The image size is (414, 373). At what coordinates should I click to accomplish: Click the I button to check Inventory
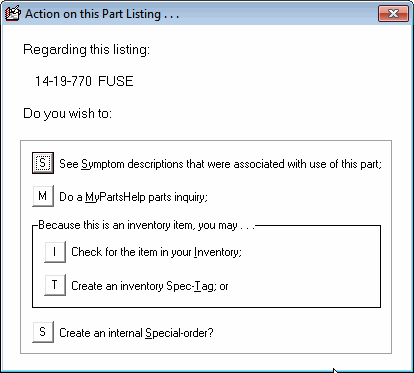tap(55, 252)
